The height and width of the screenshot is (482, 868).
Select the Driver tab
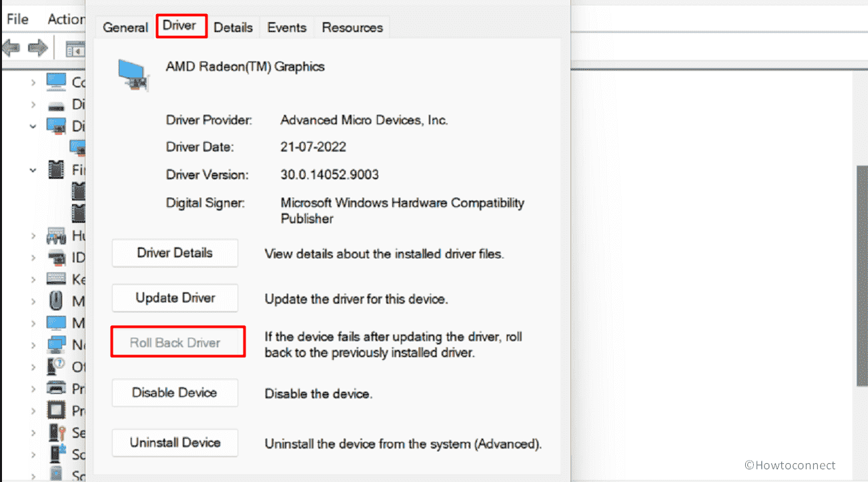[179, 26]
